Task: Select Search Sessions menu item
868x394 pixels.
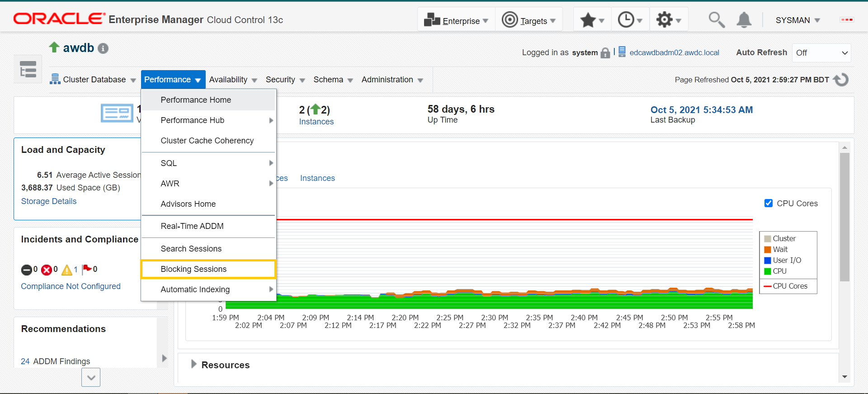Action: 208,249
